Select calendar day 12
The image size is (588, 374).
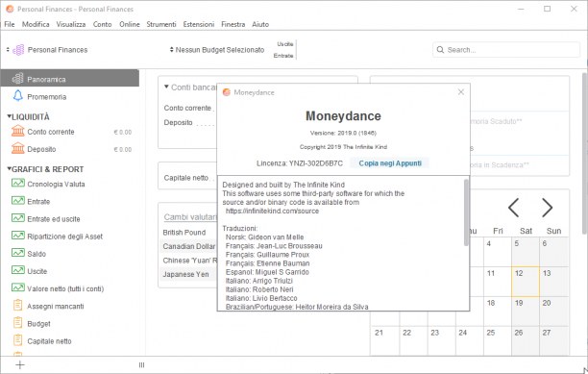526,282
